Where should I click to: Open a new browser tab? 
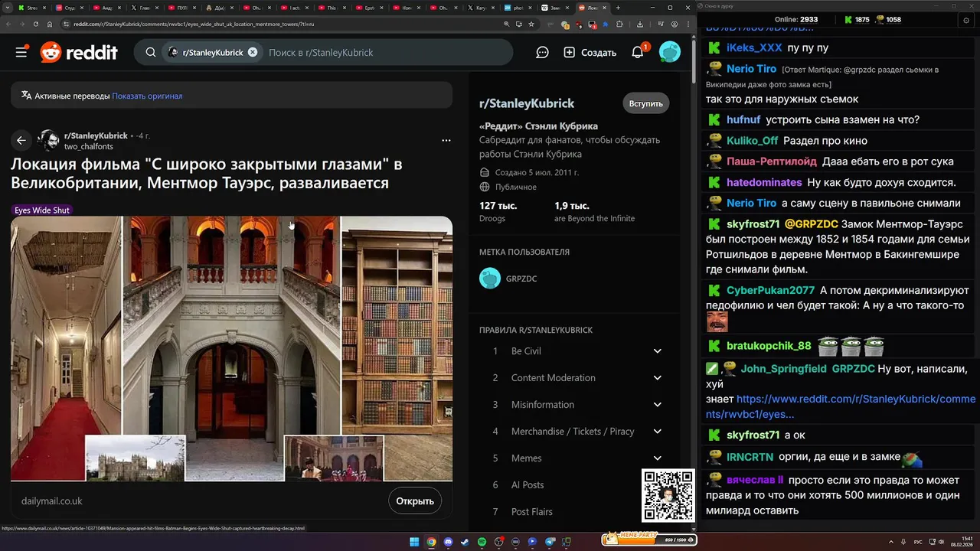coord(618,8)
